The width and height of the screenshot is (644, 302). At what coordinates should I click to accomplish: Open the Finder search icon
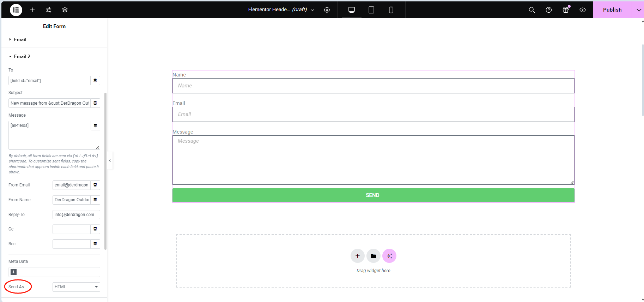point(531,10)
